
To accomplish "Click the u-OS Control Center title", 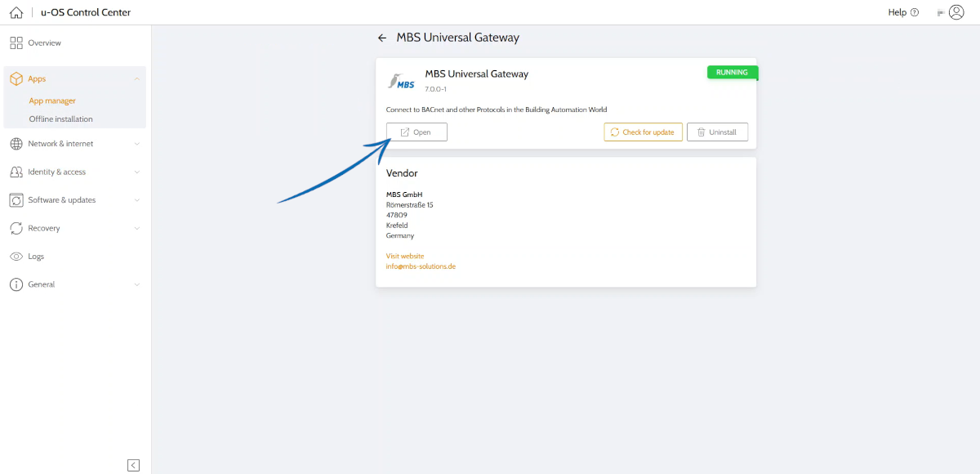I will click(86, 12).
